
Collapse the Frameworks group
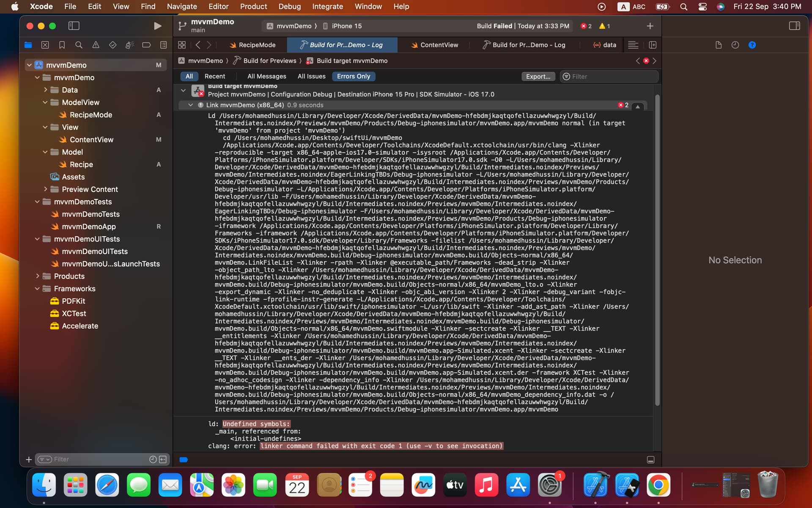click(37, 288)
